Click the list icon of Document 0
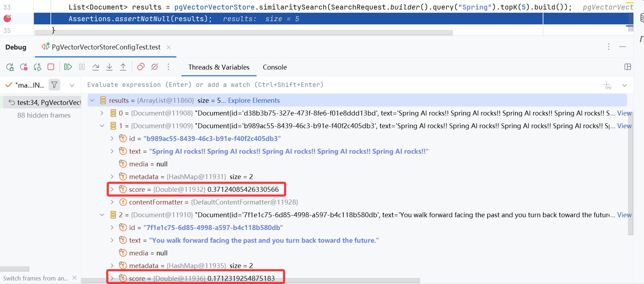 tap(113, 113)
